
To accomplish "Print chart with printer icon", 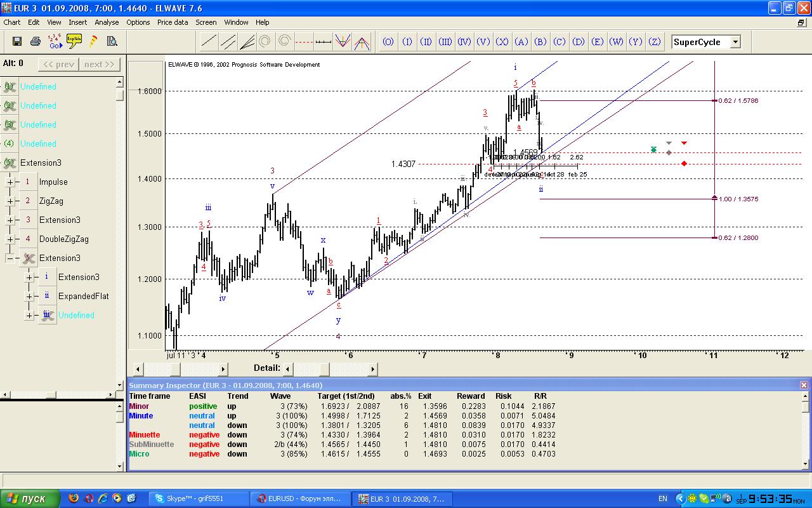I will point(36,42).
